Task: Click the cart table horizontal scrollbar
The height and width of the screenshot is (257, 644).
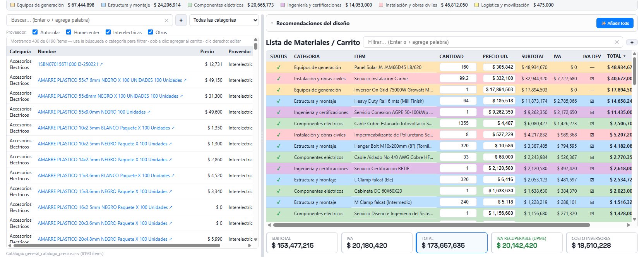Action: [432, 225]
